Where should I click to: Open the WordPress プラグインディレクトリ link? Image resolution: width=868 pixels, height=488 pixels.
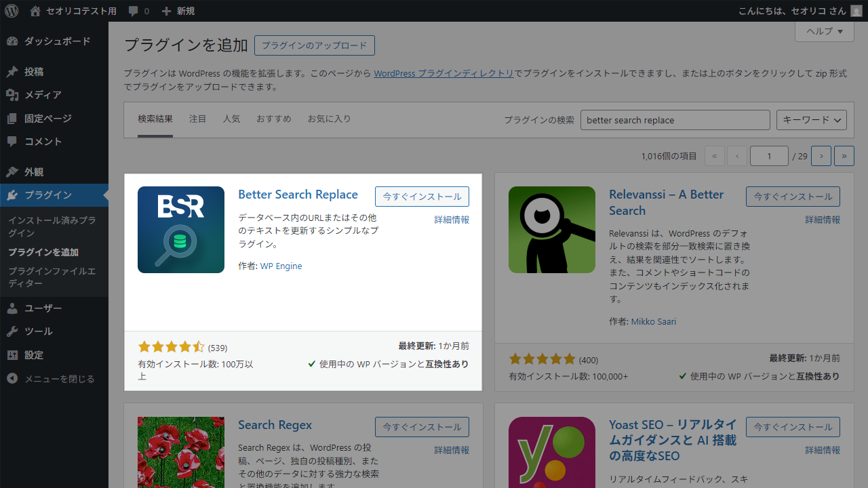443,73
